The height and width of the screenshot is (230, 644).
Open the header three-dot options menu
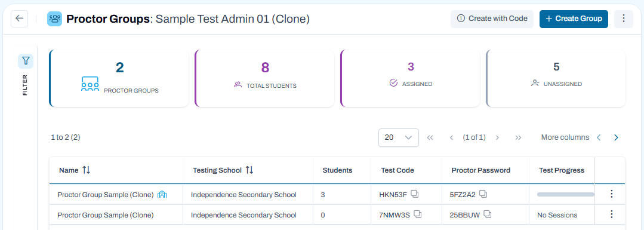[624, 19]
